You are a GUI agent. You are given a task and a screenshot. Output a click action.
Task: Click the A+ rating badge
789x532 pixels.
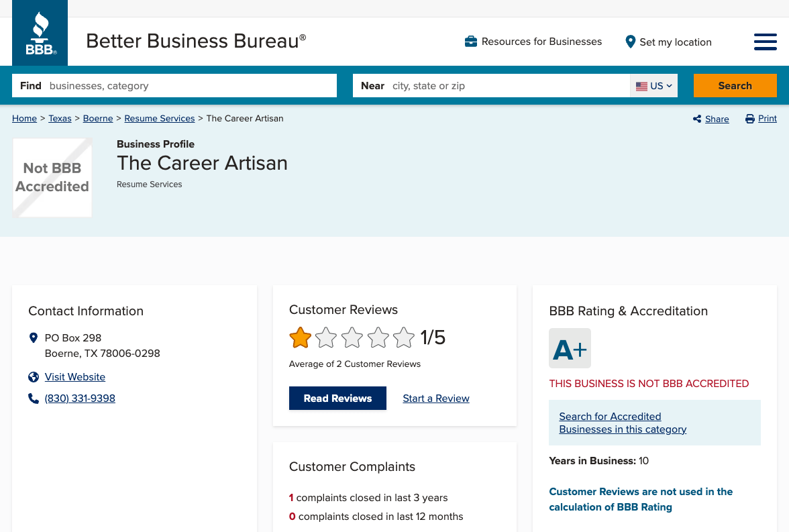click(570, 348)
